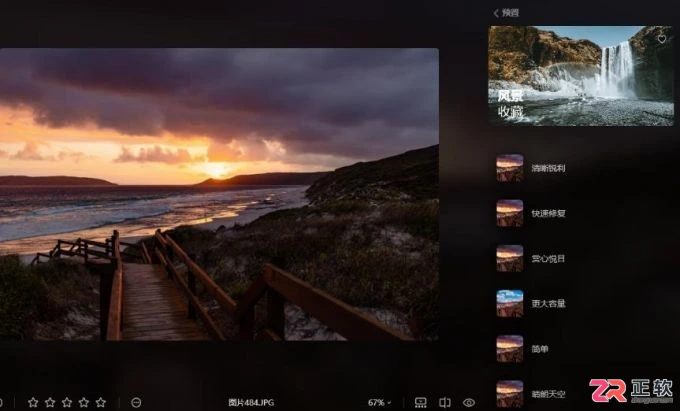Screen dimensions: 680x411
Task: Rate the photo three stars
Action: (67, 402)
